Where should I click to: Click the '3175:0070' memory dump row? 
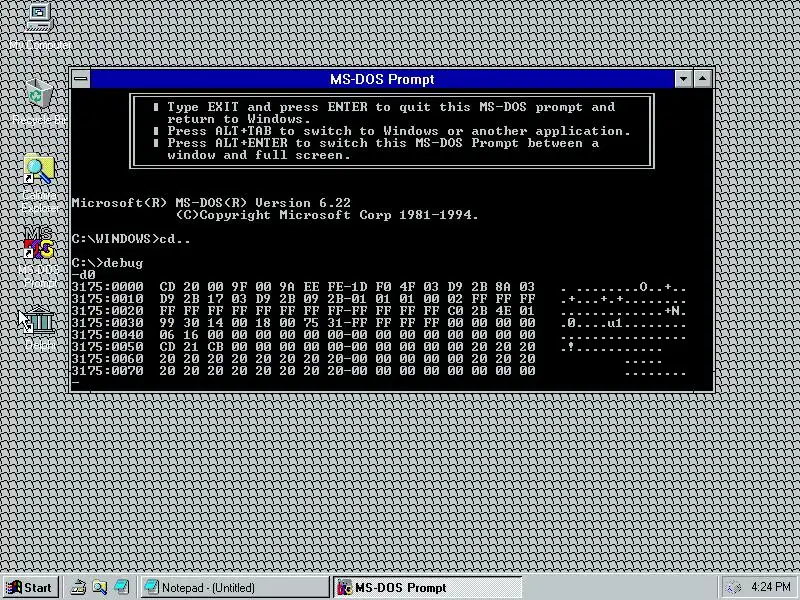[x=379, y=371]
